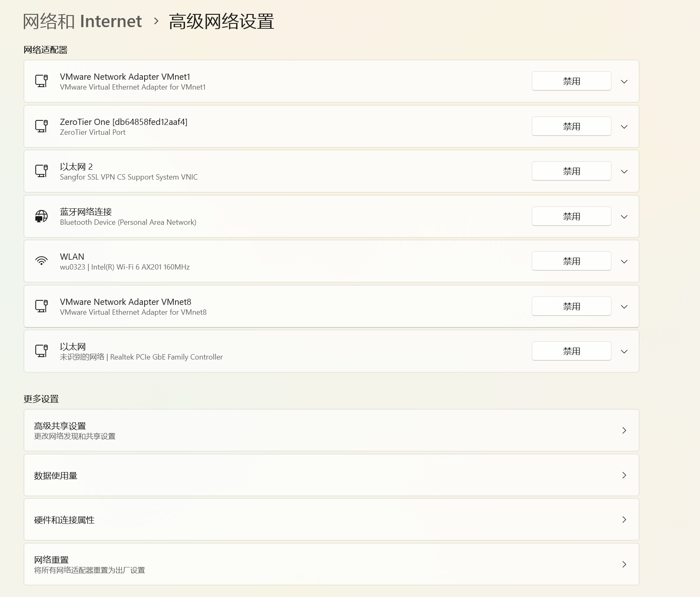Go back to 网络和 Internet breadcrumb

click(82, 21)
